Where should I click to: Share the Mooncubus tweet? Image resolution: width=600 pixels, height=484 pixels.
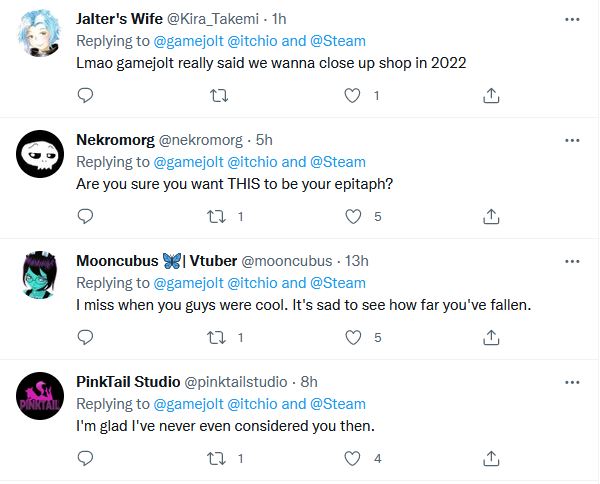coord(491,338)
